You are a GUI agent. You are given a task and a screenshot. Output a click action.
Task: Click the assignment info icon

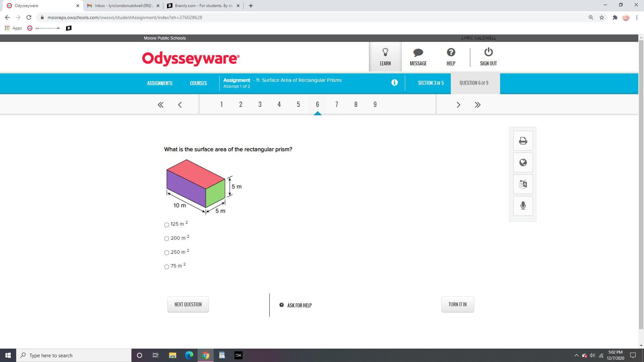click(x=394, y=82)
